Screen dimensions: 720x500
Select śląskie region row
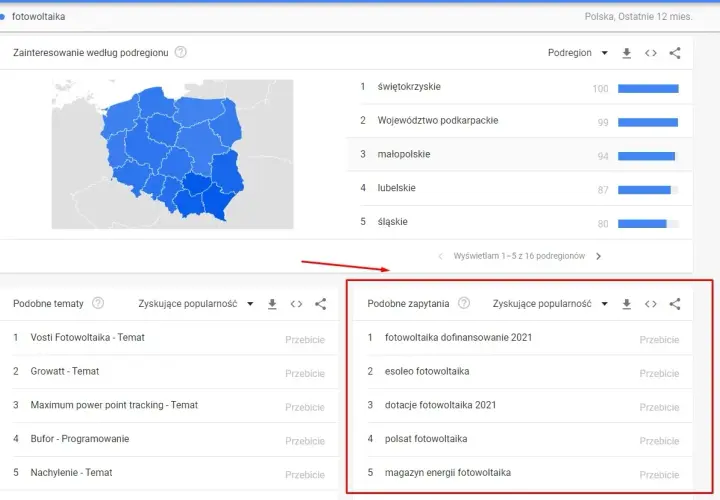coord(519,222)
